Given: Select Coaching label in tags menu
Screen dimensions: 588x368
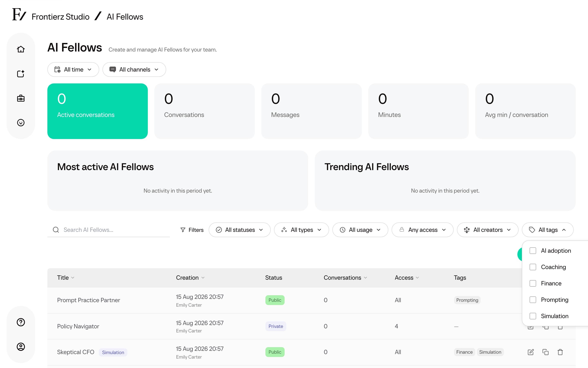Looking at the screenshot, I should pos(553,267).
